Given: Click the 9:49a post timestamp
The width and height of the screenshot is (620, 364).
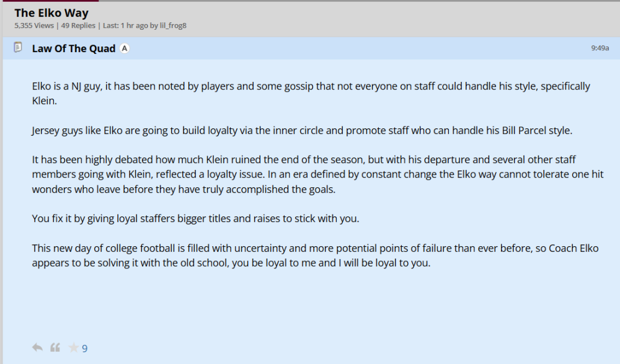Looking at the screenshot, I should pos(600,48).
